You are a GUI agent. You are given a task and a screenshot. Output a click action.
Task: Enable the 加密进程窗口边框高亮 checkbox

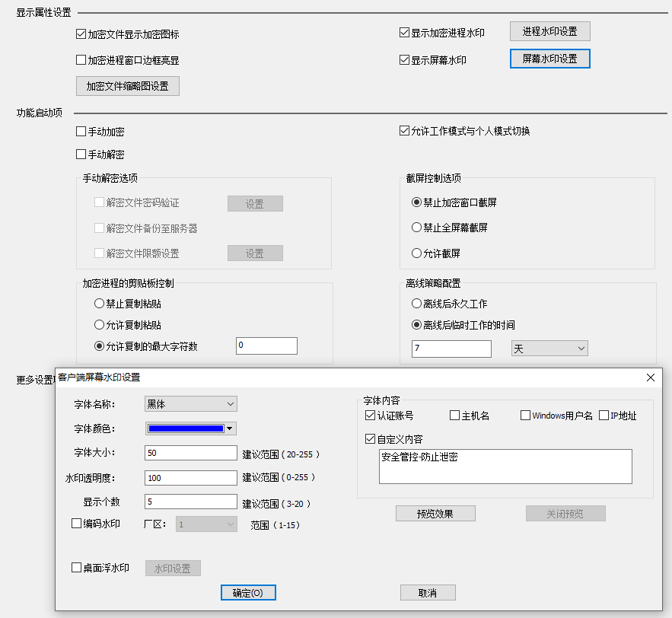81,60
